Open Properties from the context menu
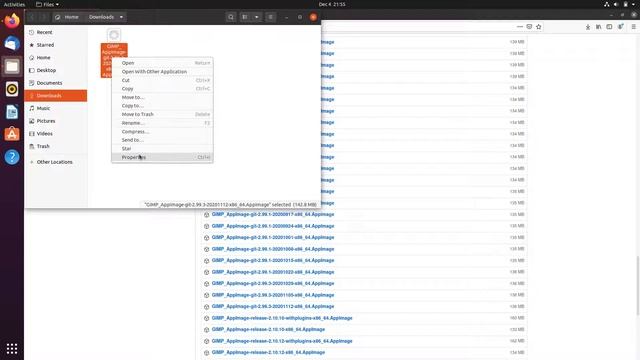 (x=162, y=157)
